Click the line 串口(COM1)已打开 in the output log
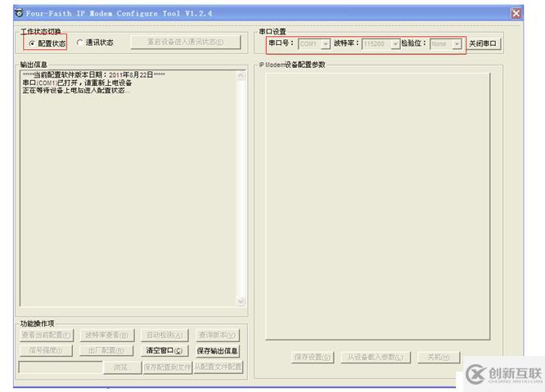Screen dimensions: 545x392 pyautogui.click(x=77, y=83)
